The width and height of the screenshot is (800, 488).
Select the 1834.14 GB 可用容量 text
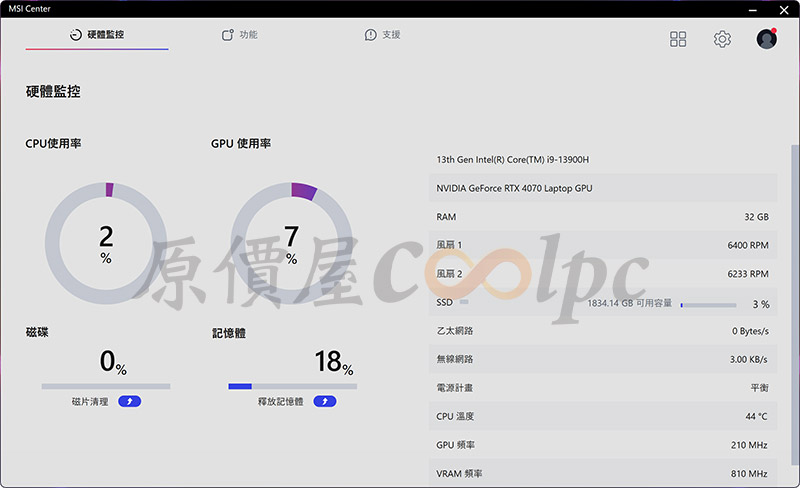(x=630, y=303)
